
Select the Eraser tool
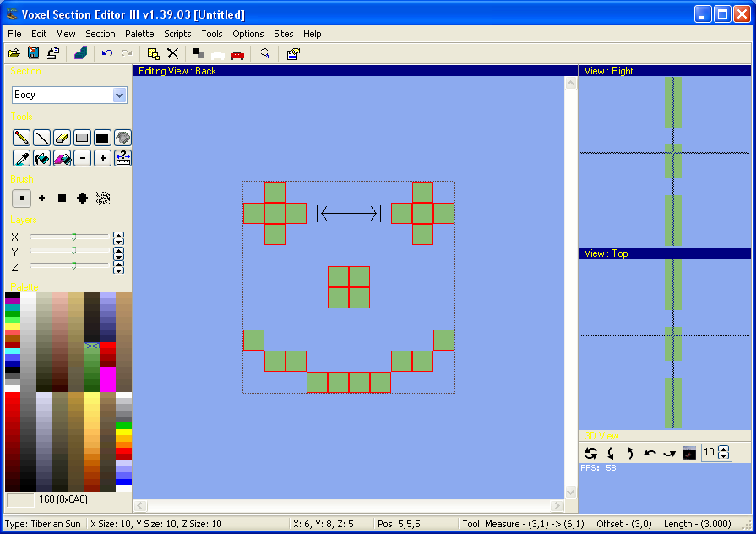click(62, 138)
